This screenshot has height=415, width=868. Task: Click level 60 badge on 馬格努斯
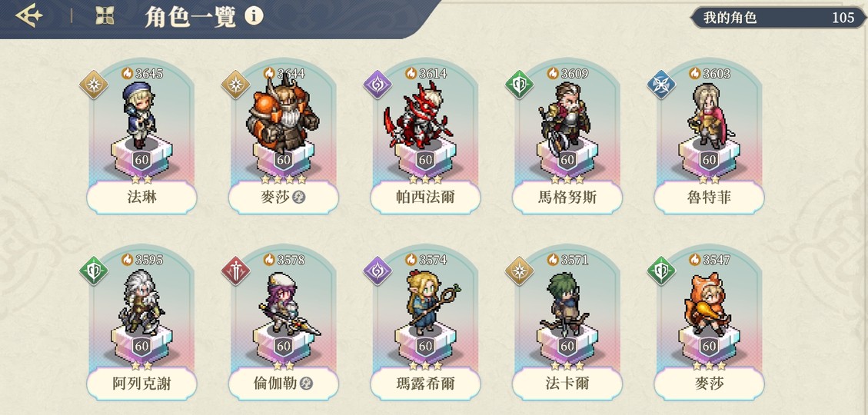pos(567,161)
